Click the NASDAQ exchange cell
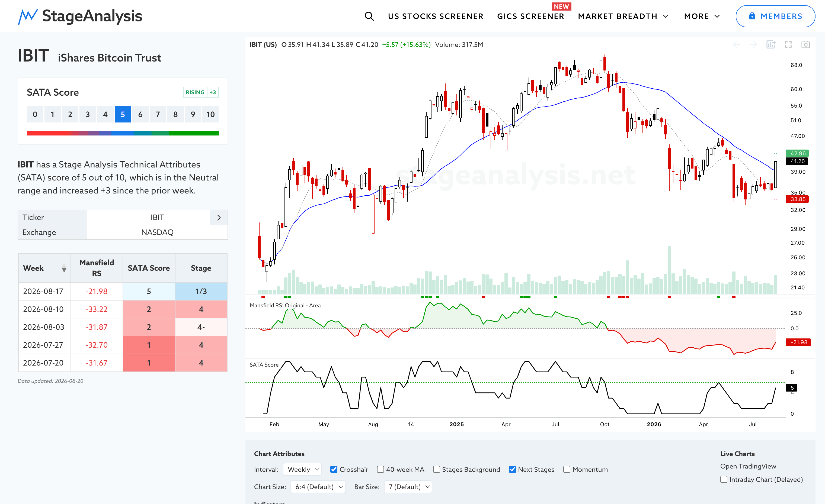Viewport: 825px width, 504px height. pyautogui.click(x=157, y=232)
